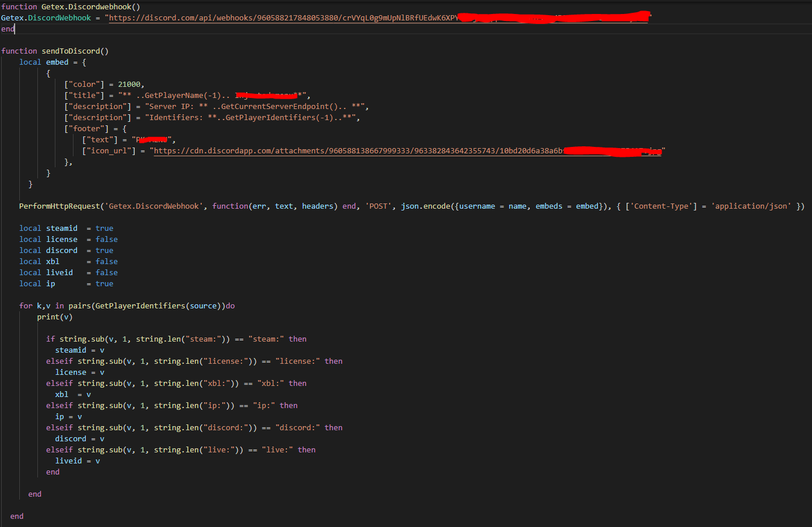Click the "discord:" elseif line
This screenshot has height=527, width=812.
194,428
